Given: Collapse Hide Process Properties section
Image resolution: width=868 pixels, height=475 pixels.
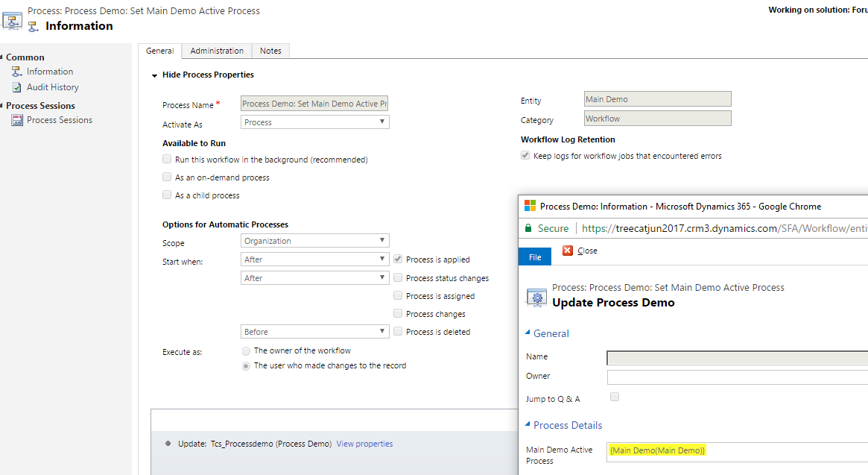Looking at the screenshot, I should [x=154, y=75].
